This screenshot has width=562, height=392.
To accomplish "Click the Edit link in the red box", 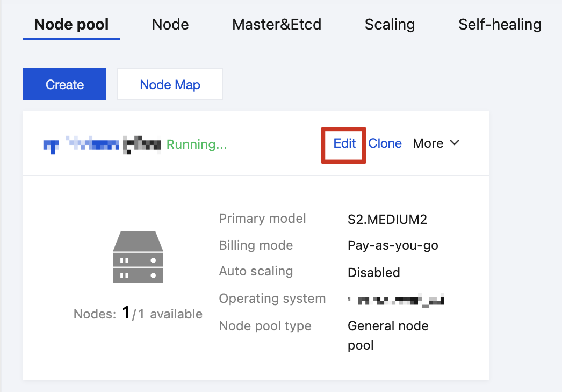I will click(x=344, y=143).
